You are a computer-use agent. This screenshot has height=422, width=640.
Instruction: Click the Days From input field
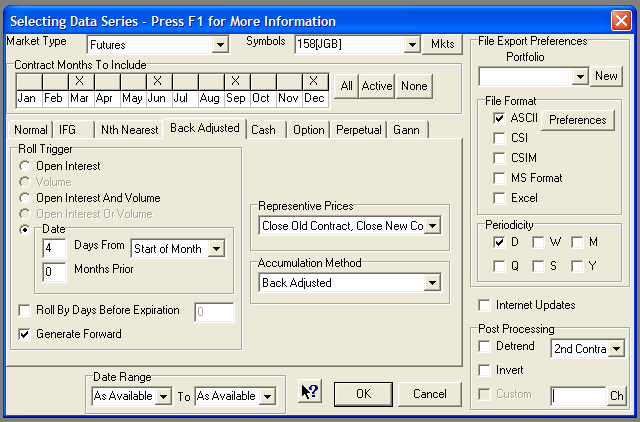pos(54,248)
